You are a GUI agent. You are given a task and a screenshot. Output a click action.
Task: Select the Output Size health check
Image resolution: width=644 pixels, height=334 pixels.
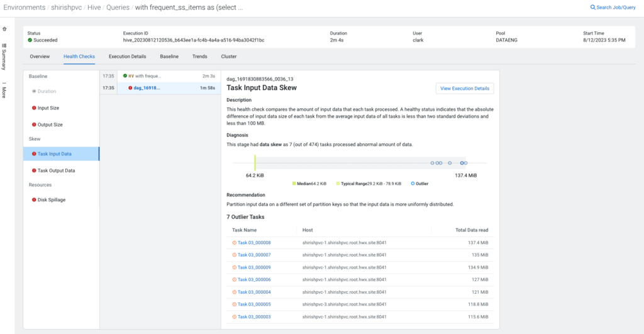tap(50, 125)
